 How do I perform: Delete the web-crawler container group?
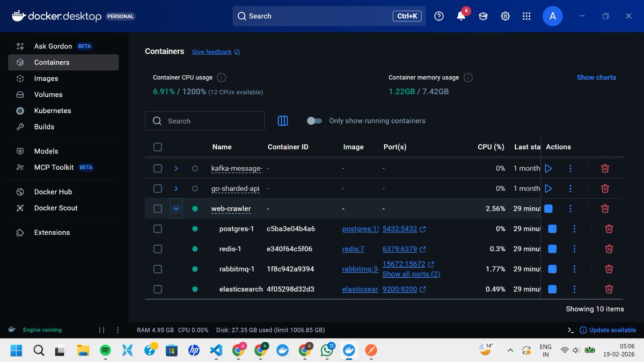coord(605,208)
